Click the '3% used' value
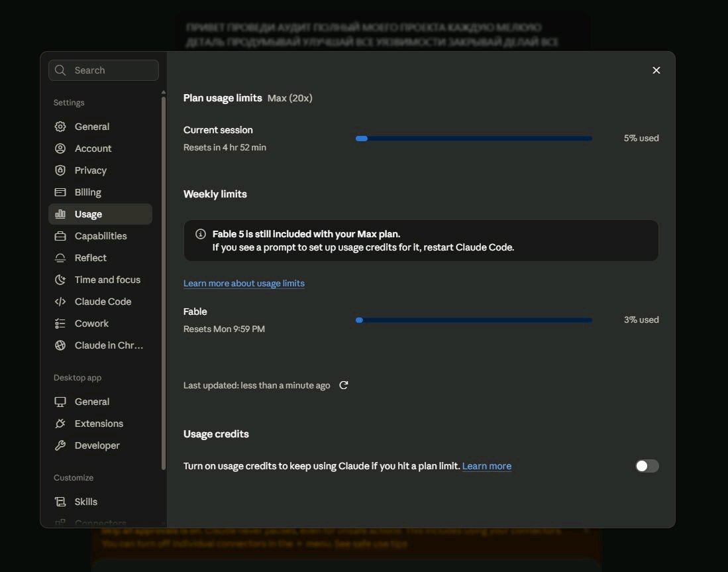The height and width of the screenshot is (572, 728). (641, 319)
